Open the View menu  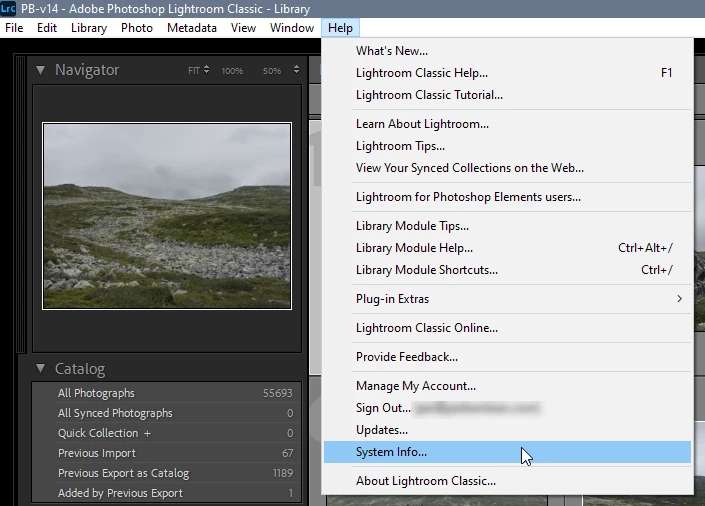pos(243,28)
